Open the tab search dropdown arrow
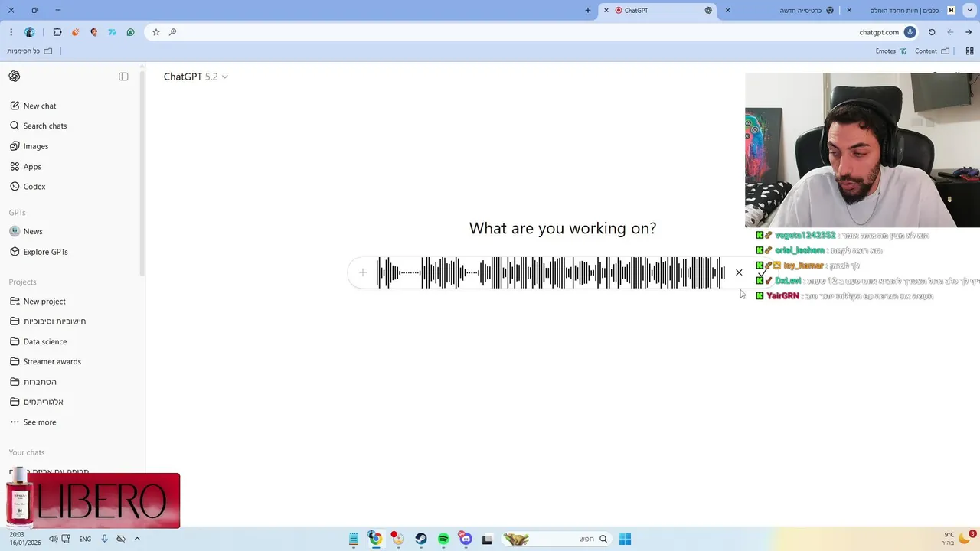This screenshot has height=551, width=980. click(x=969, y=11)
